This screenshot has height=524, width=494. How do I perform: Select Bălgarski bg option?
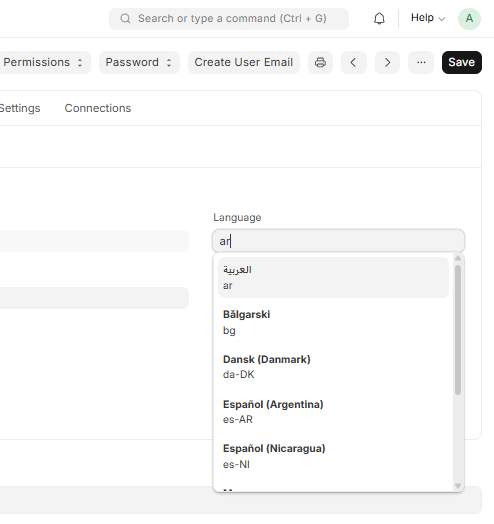(333, 322)
